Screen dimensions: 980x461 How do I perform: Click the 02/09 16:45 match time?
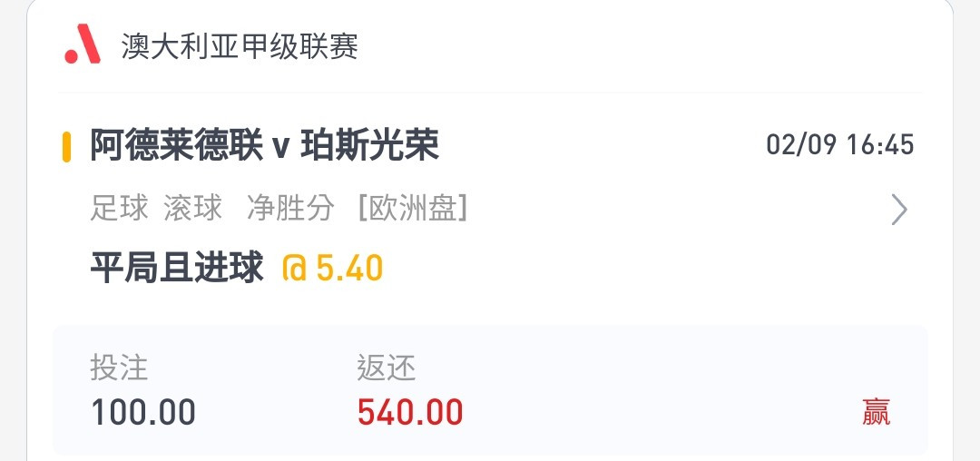840,145
